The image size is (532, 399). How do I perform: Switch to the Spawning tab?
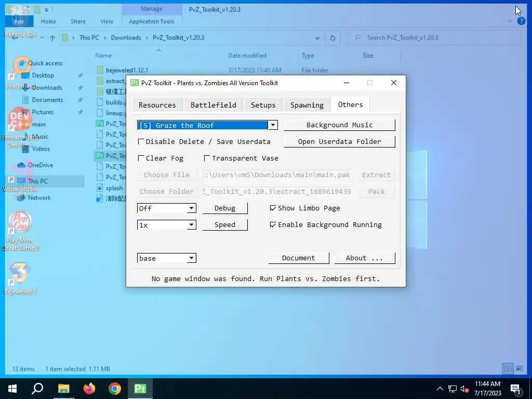[x=307, y=105]
